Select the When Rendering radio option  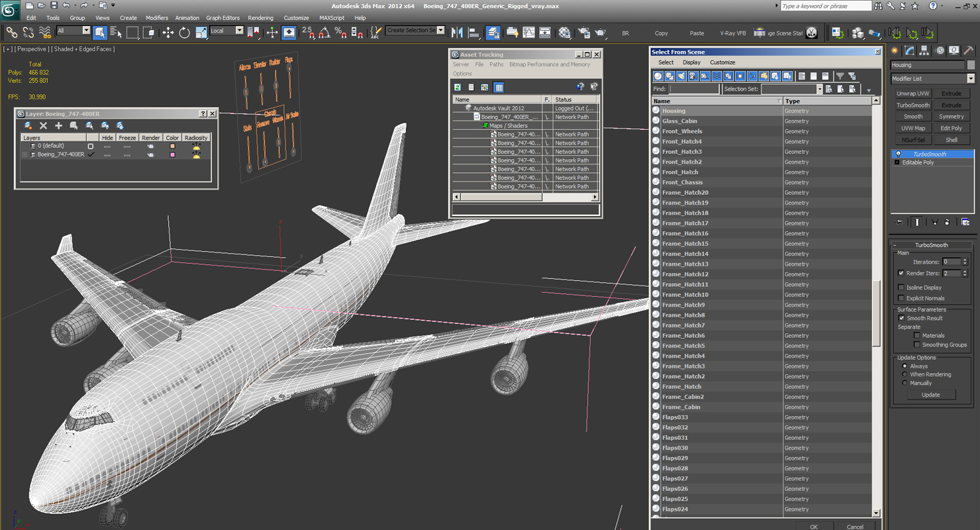coord(905,374)
